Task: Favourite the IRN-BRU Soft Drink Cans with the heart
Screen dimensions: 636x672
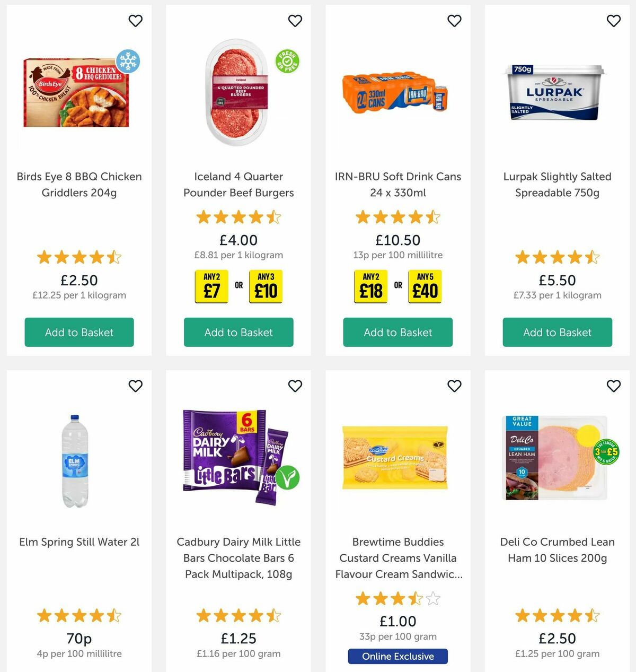Action: point(454,21)
